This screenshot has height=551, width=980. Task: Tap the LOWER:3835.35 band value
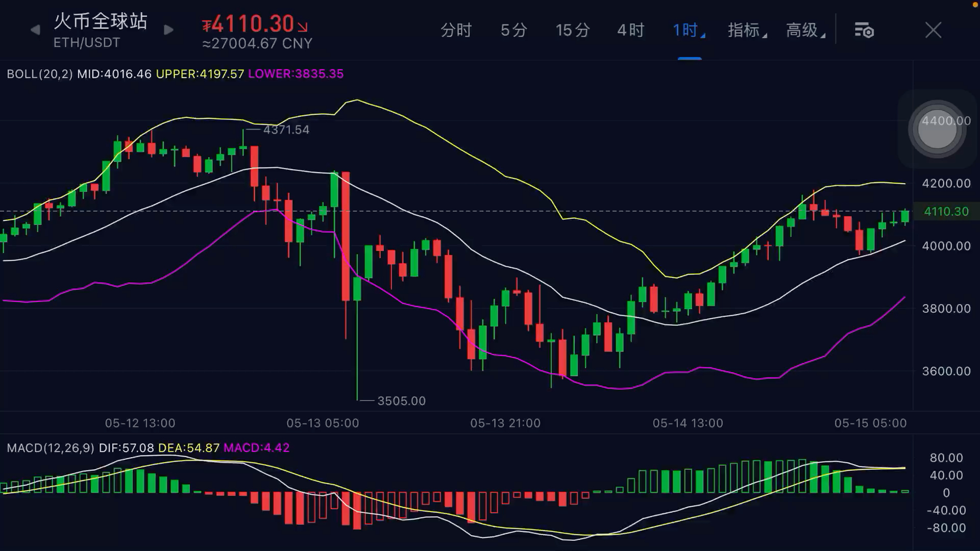point(296,74)
